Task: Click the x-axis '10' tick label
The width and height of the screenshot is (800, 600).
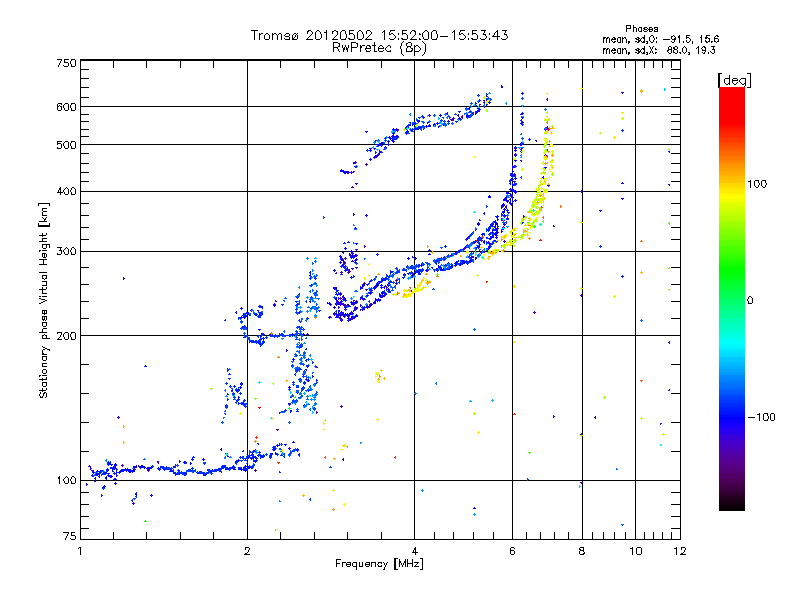Action: pos(636,551)
